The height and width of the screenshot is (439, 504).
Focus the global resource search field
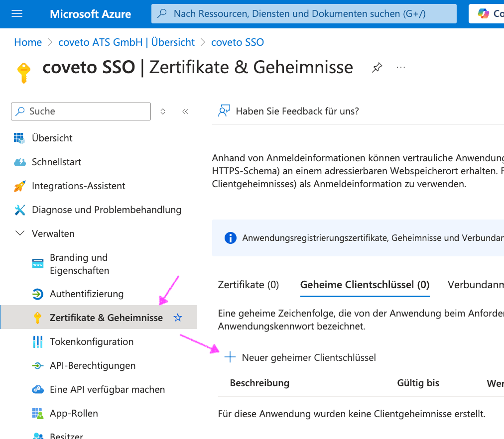pos(304,13)
